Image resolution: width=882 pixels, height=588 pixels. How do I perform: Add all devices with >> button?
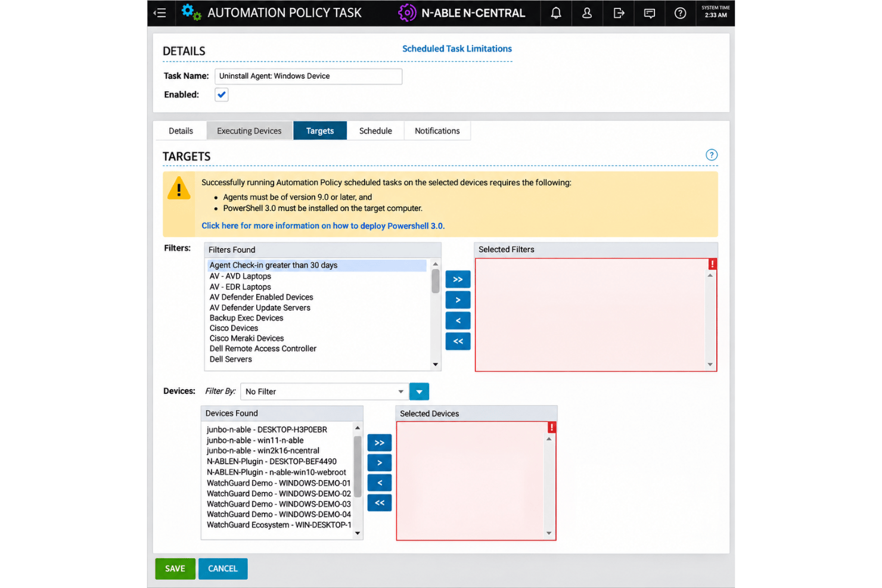[380, 443]
